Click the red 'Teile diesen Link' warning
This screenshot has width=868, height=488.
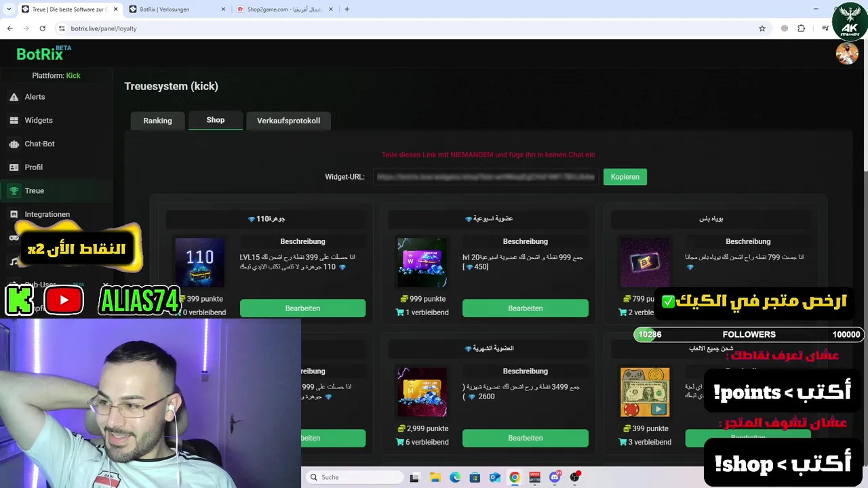point(488,155)
